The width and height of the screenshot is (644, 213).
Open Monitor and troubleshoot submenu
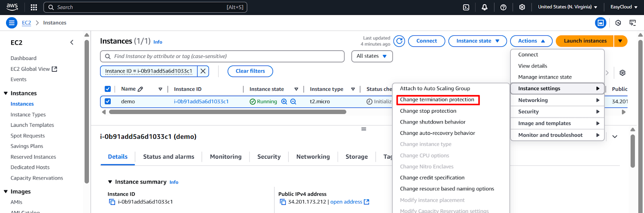557,135
